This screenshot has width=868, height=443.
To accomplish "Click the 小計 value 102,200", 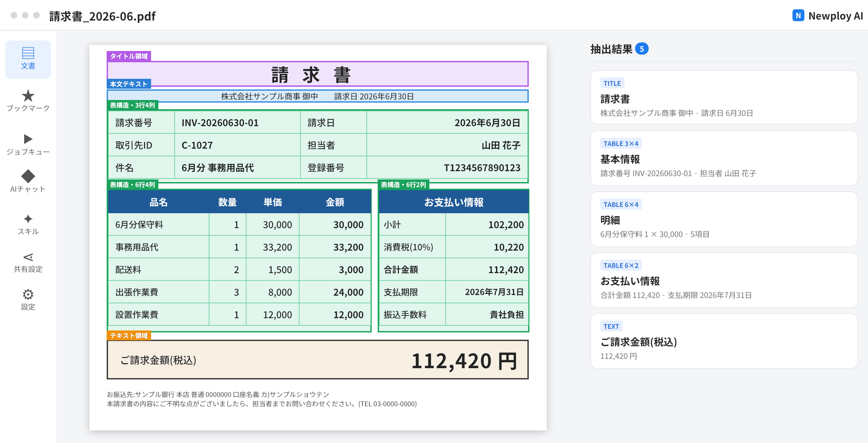I will [487, 224].
